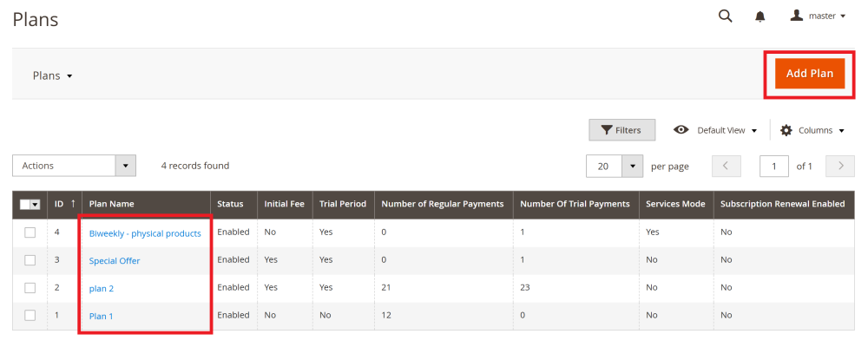Open the mass-select dropdown arrow in header
This screenshot has width=868, height=347.
point(36,204)
